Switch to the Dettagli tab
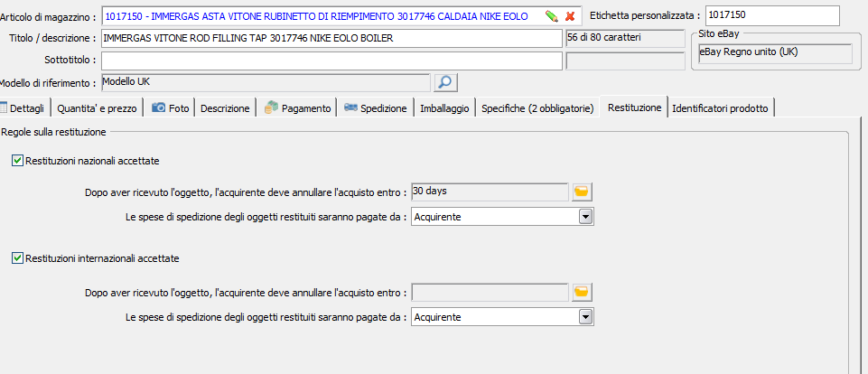Image resolution: width=868 pixels, height=374 pixels. [23, 108]
